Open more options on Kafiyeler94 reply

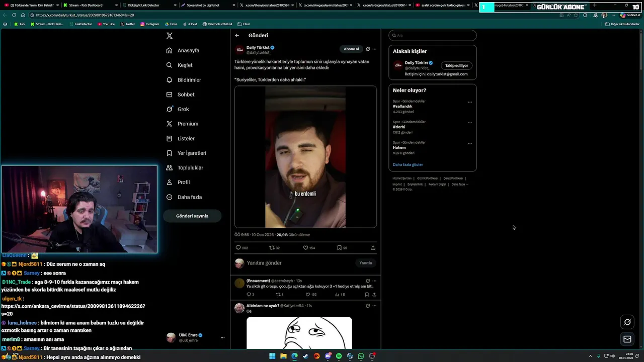[x=374, y=306]
